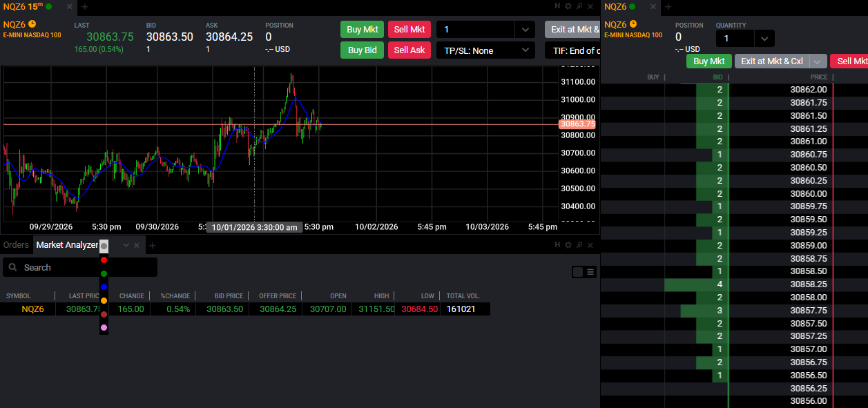Select the Market Analyzer tab
Screen dimensions: 868x408
coord(67,245)
